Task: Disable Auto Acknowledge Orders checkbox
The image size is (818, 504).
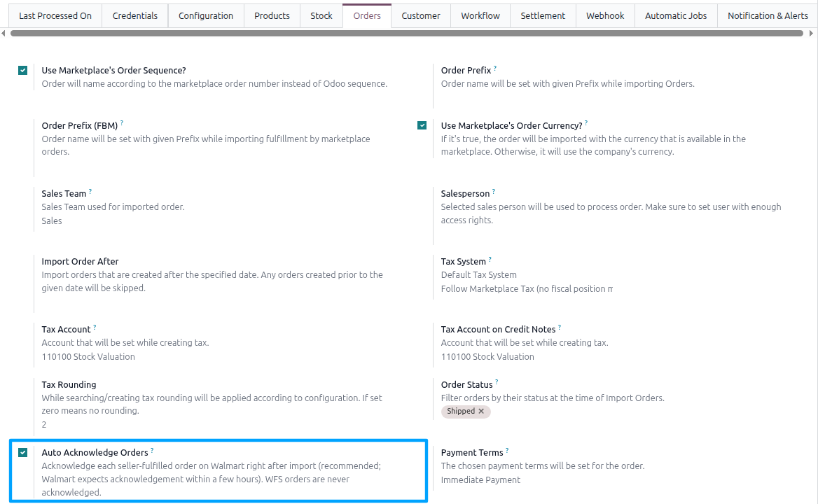Action: pyautogui.click(x=22, y=452)
